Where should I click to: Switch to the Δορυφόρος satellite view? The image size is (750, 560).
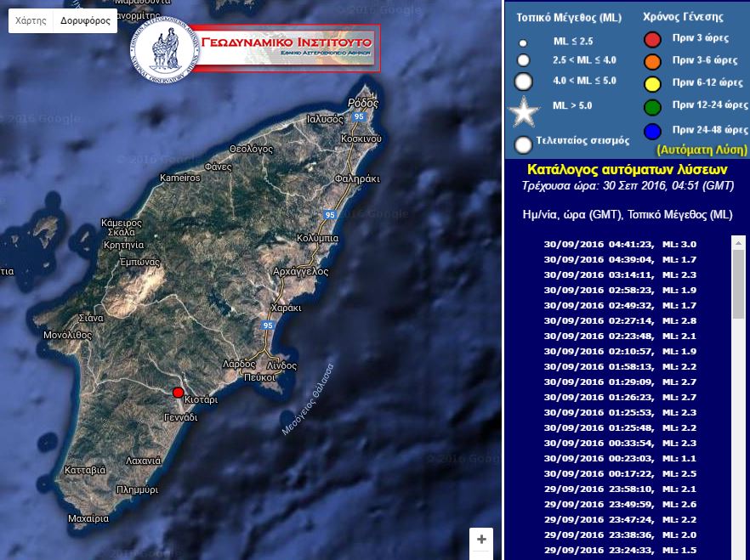click(83, 20)
